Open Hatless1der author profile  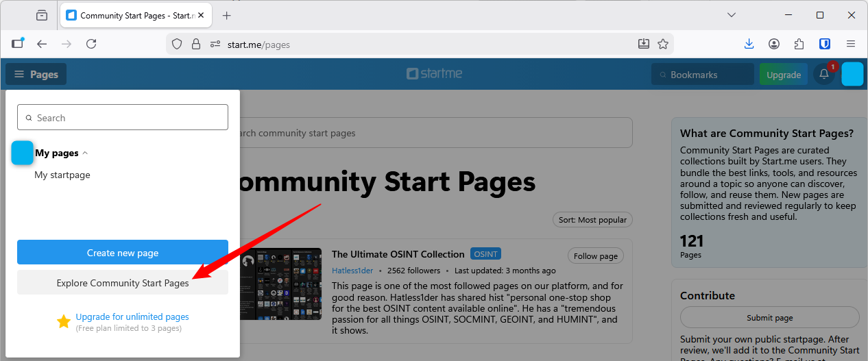(x=352, y=271)
